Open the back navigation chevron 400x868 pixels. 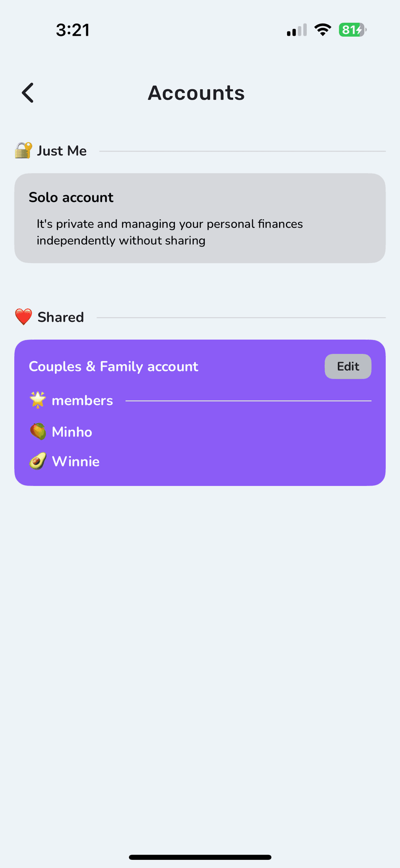27,92
